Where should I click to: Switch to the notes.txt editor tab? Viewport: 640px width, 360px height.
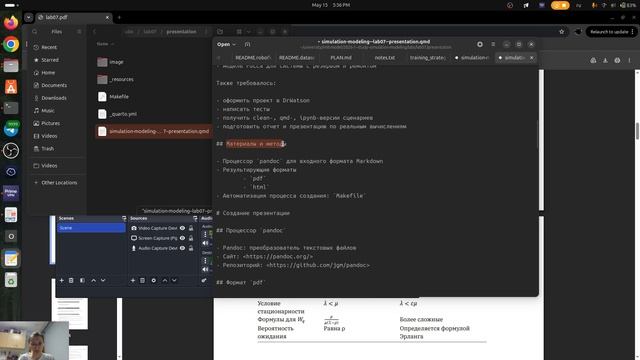385,58
